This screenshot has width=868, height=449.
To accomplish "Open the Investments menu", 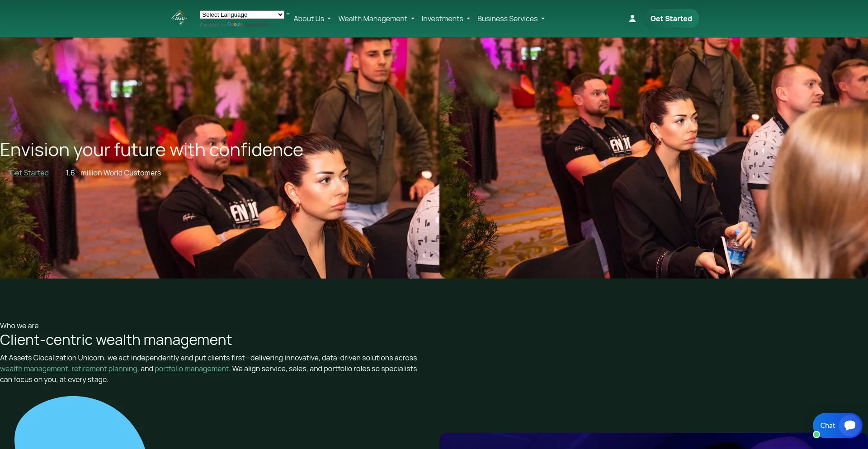I will click(445, 19).
